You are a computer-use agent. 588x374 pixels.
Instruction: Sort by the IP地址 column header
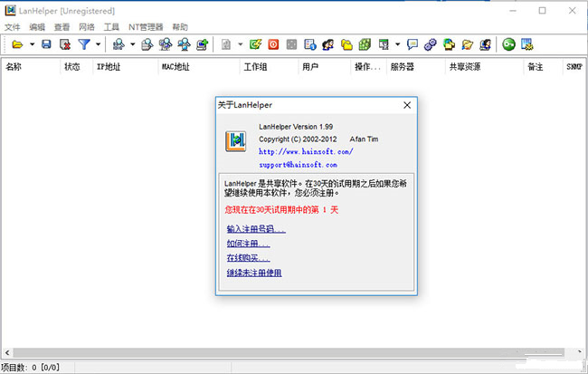[x=125, y=67]
